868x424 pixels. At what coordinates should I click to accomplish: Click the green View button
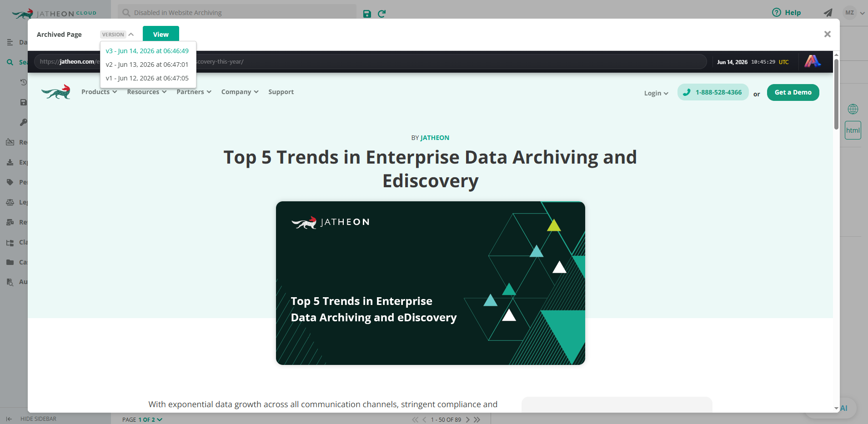[x=161, y=35]
